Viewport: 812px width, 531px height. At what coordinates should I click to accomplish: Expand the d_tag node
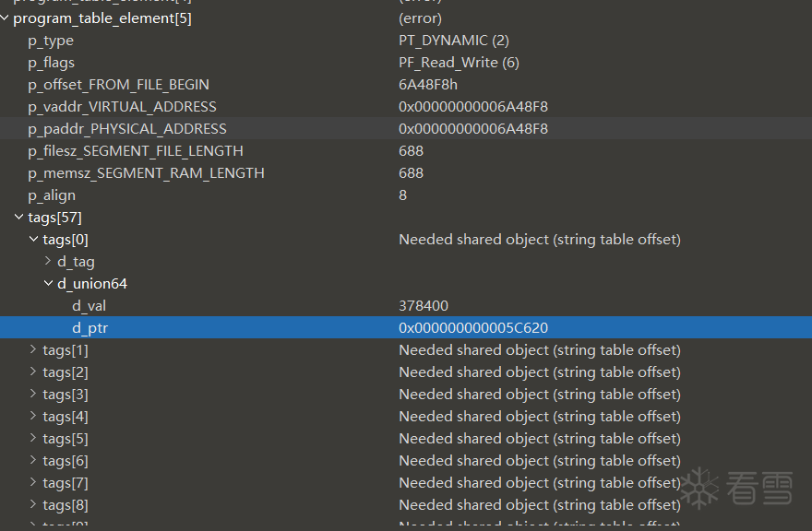[48, 262]
